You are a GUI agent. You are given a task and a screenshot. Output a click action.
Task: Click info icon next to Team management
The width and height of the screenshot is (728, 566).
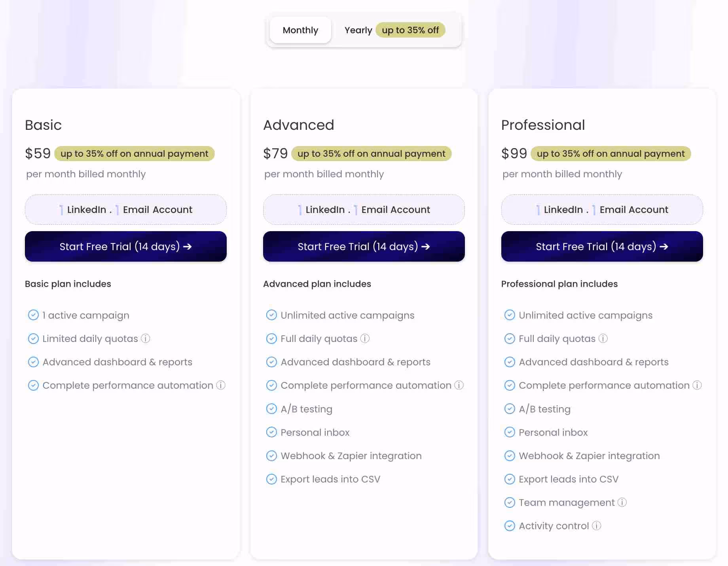click(622, 502)
